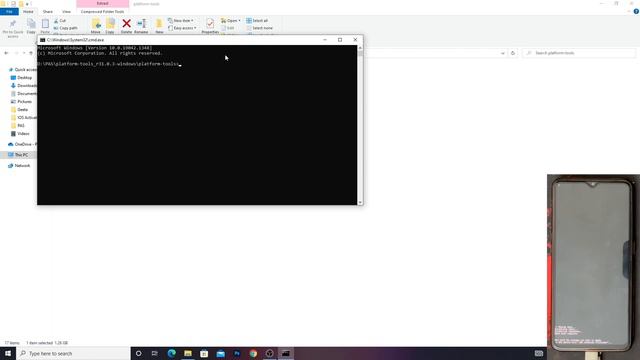Click the phone webcam overlay thumbnail
The width and height of the screenshot is (640, 360).
pos(593,267)
